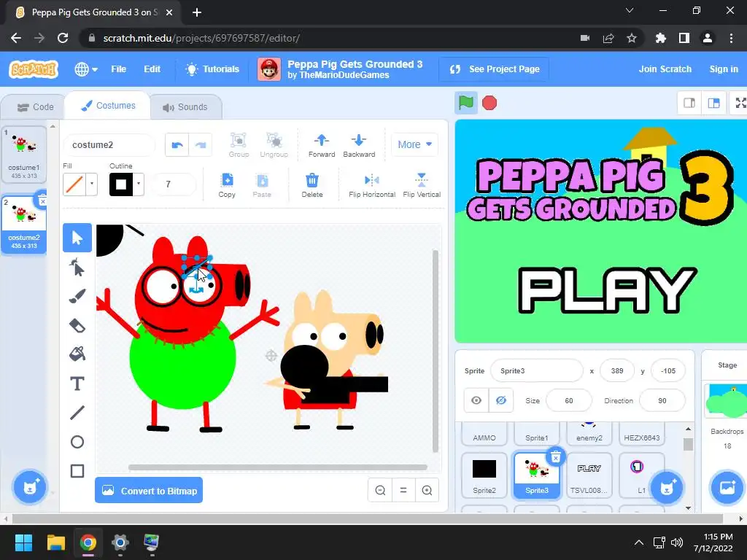
Task: Click Convert to Bitmap button
Action: [x=149, y=491]
